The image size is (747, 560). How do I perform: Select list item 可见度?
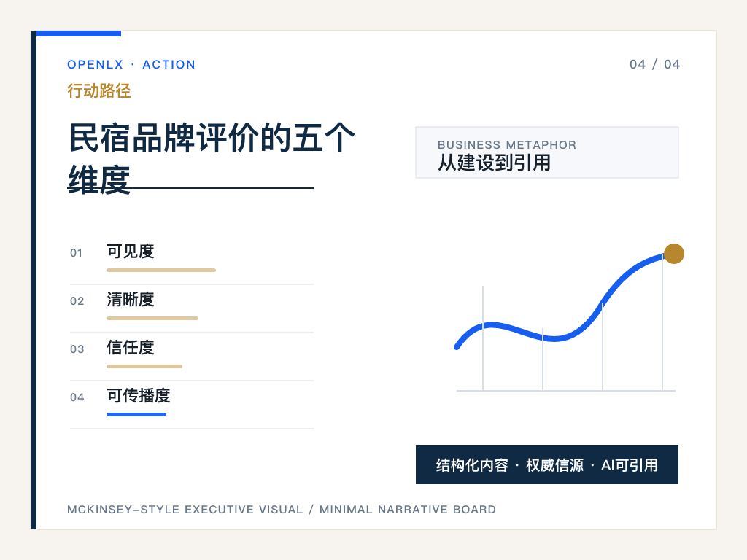(x=131, y=252)
